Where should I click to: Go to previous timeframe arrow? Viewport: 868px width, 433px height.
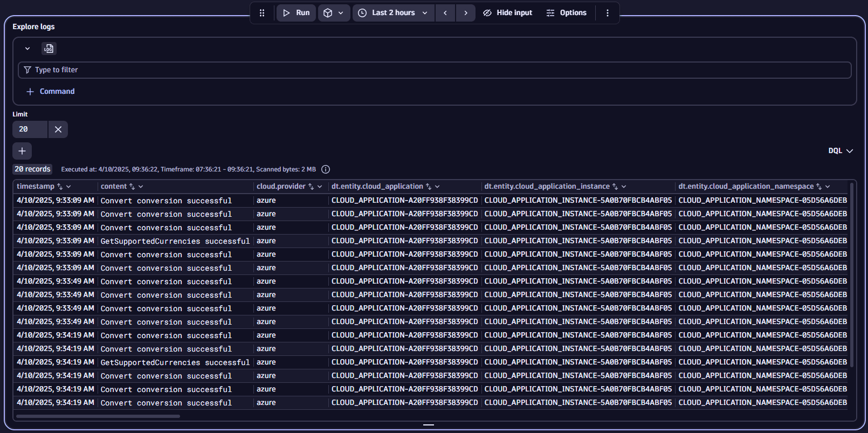coord(445,13)
